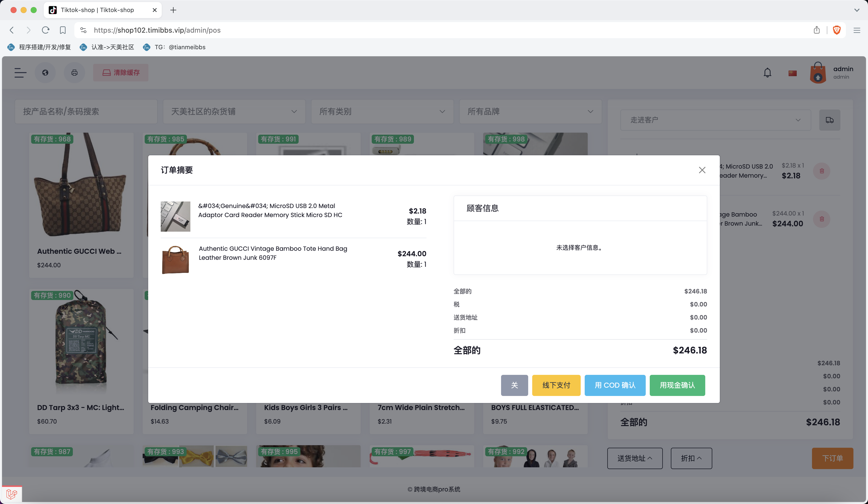Open Brave Shields icon

[x=837, y=30]
